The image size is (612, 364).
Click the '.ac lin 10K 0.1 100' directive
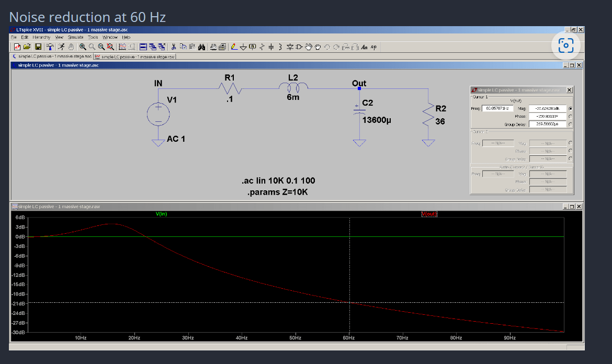point(278,180)
